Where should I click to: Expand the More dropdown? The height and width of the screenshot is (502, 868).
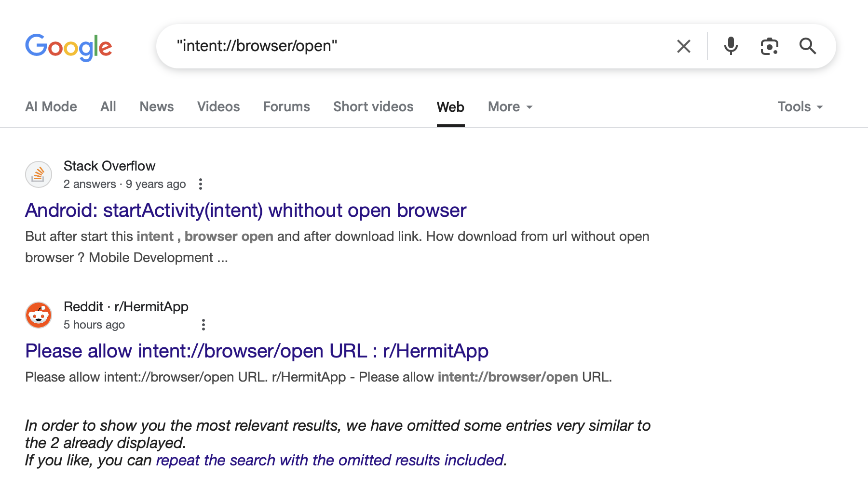(x=510, y=106)
